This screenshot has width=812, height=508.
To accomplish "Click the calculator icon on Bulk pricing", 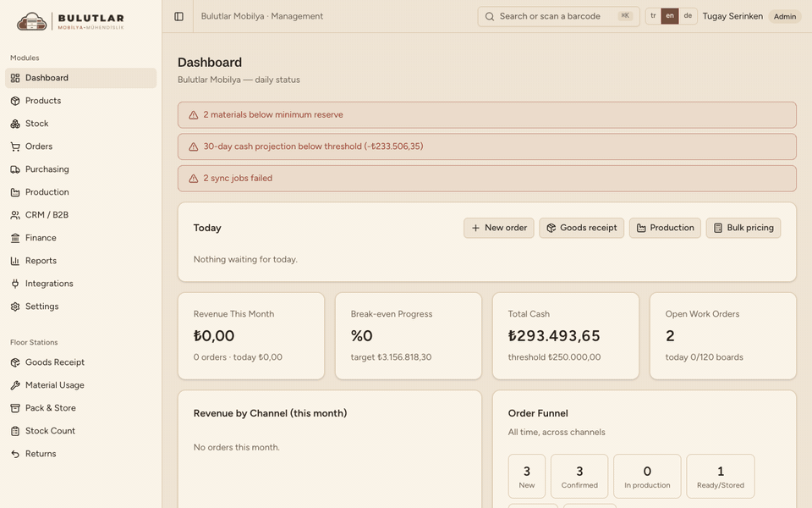I will pyautogui.click(x=718, y=228).
